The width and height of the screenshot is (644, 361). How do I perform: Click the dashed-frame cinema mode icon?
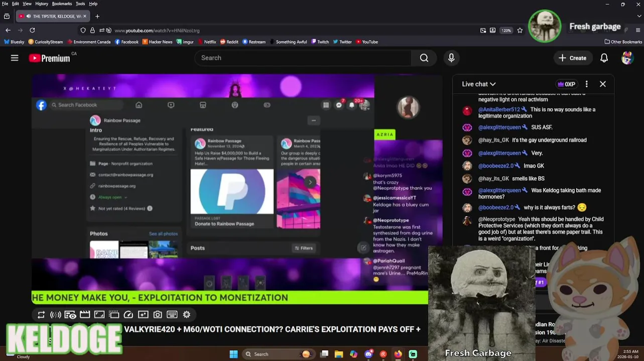(114, 314)
